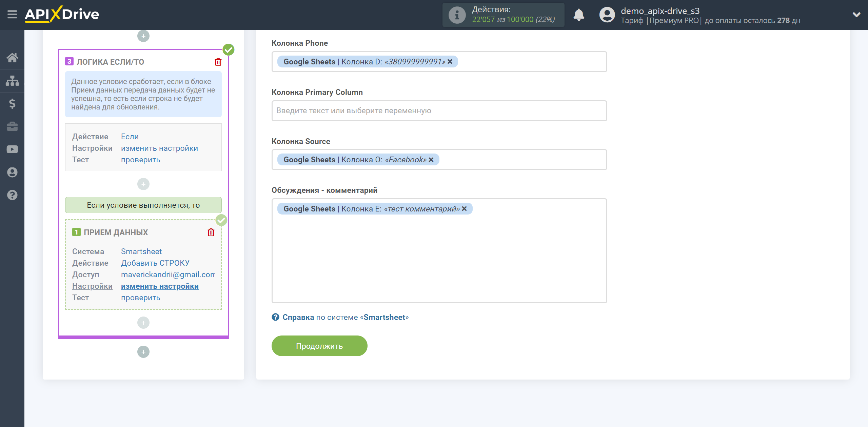
Task: Go to Home in sidebar
Action: [x=12, y=58]
